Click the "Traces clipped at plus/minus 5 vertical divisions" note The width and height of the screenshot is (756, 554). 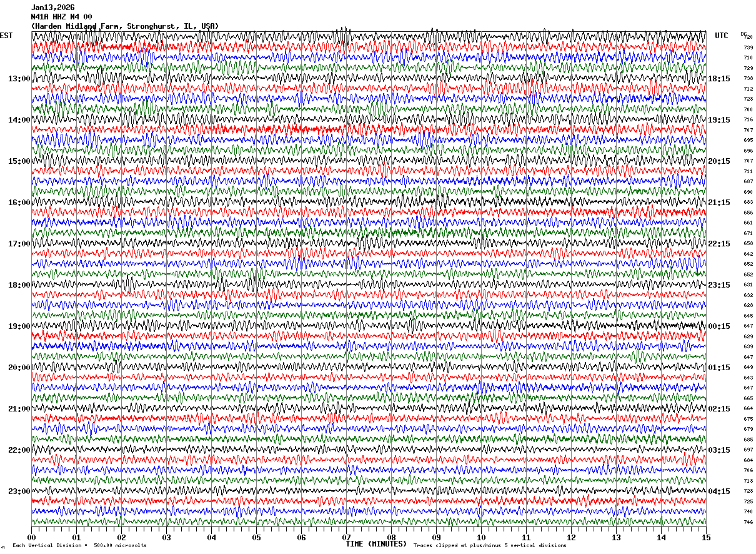490,546
